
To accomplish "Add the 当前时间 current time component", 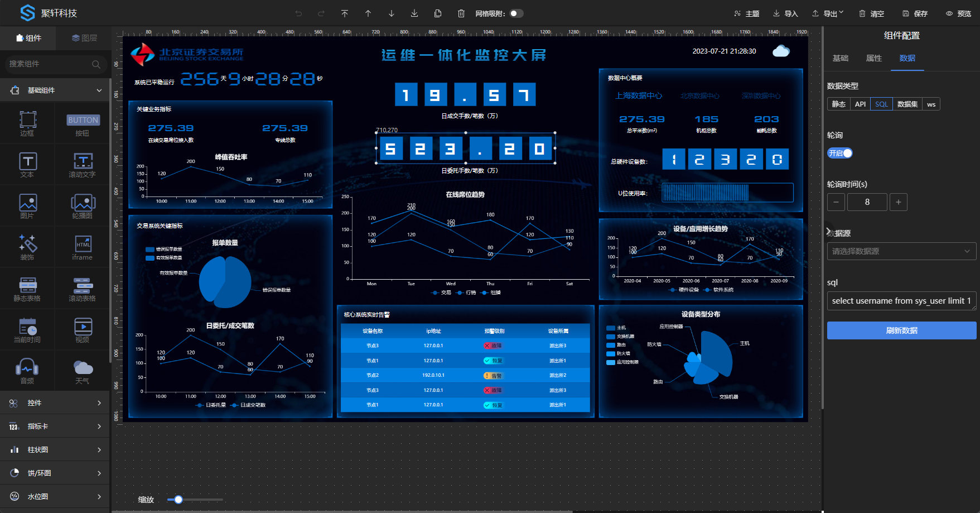I will click(27, 330).
